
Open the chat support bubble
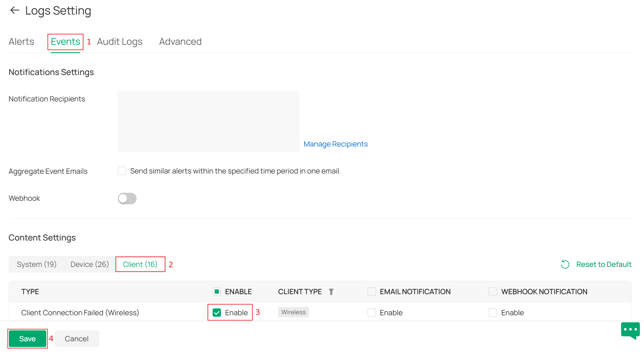630,330
